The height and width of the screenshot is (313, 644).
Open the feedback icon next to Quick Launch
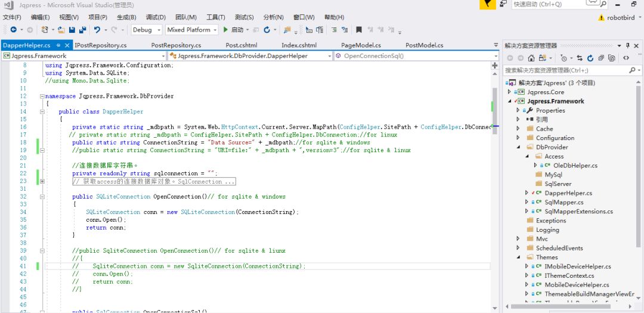(x=503, y=4)
